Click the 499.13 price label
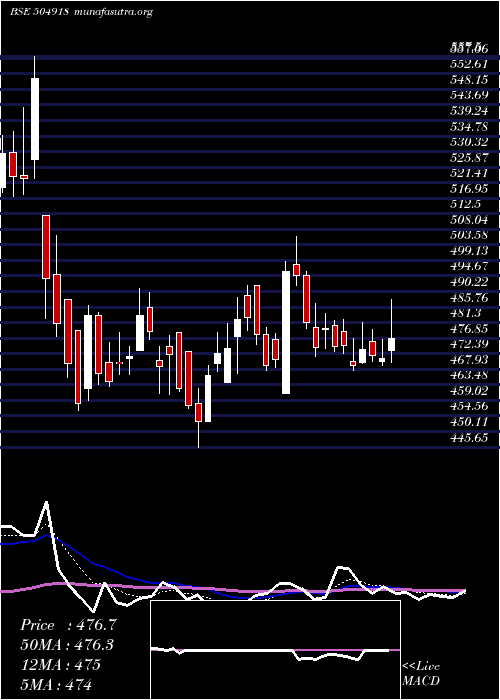This screenshot has width=500, height=700. coord(468,250)
